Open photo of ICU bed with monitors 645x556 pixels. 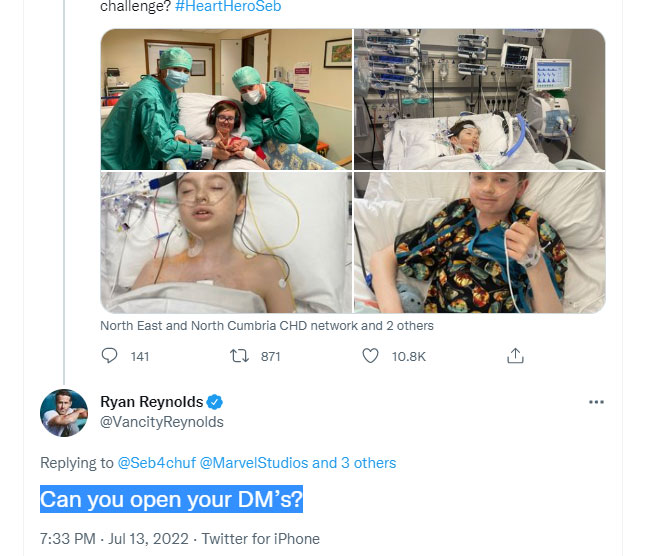click(x=479, y=99)
